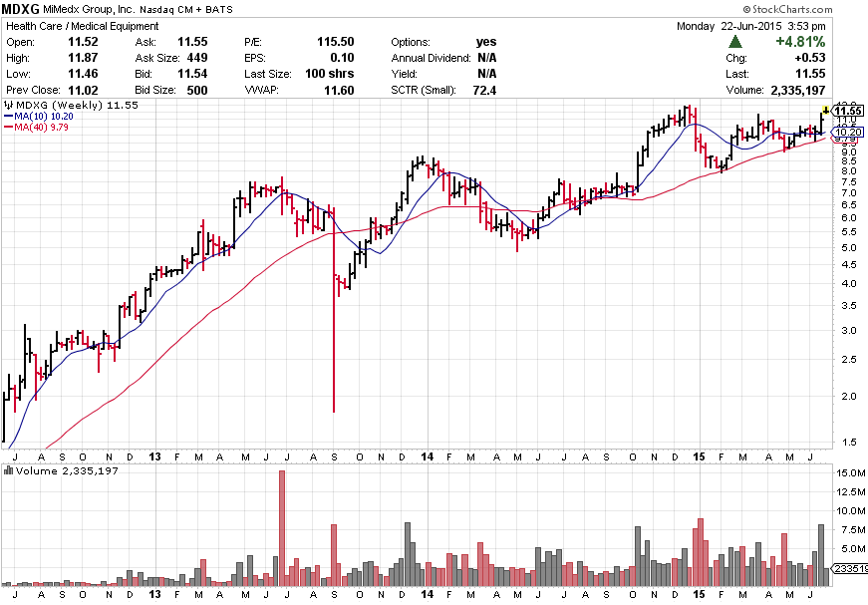
Task: Click the 14 year label under the price chart
Action: click(427, 456)
